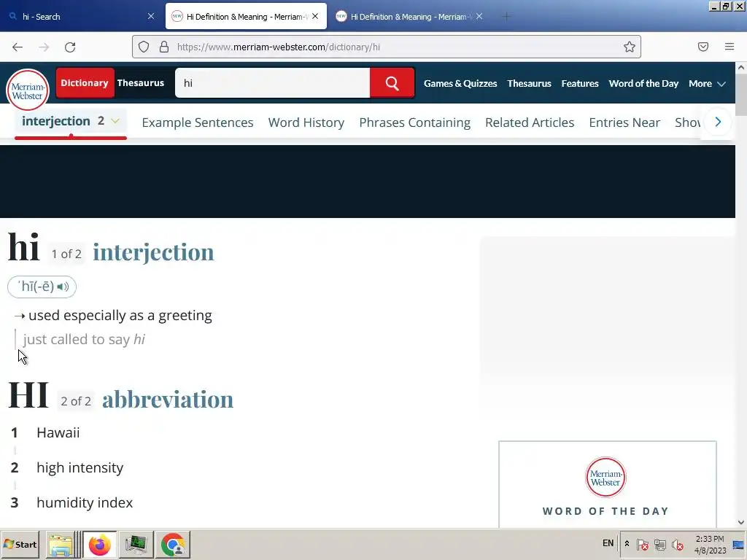Image resolution: width=747 pixels, height=560 pixels.
Task: Click the browser Back arrow
Action: coord(18,47)
